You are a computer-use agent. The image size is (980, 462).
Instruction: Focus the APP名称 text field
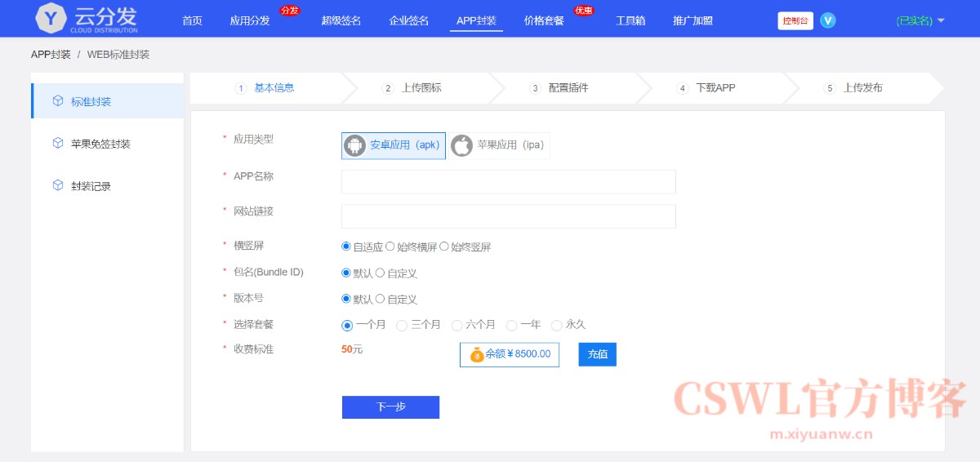[508, 182]
